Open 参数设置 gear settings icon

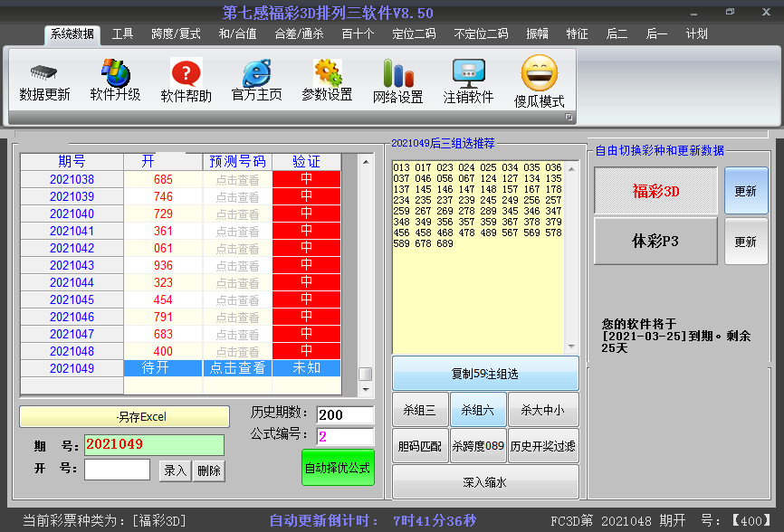coord(327,72)
